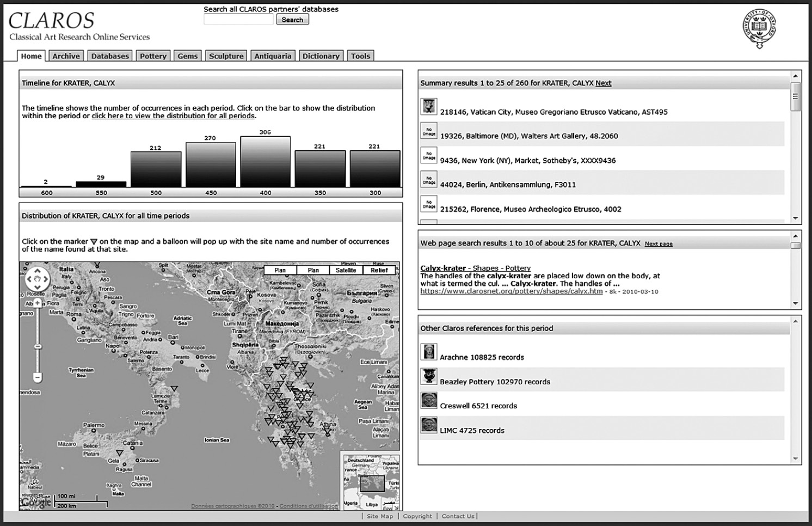Screen dimensions: 812x526
Task: Select the timeline bar for period 300
Action: pyautogui.click(x=375, y=169)
